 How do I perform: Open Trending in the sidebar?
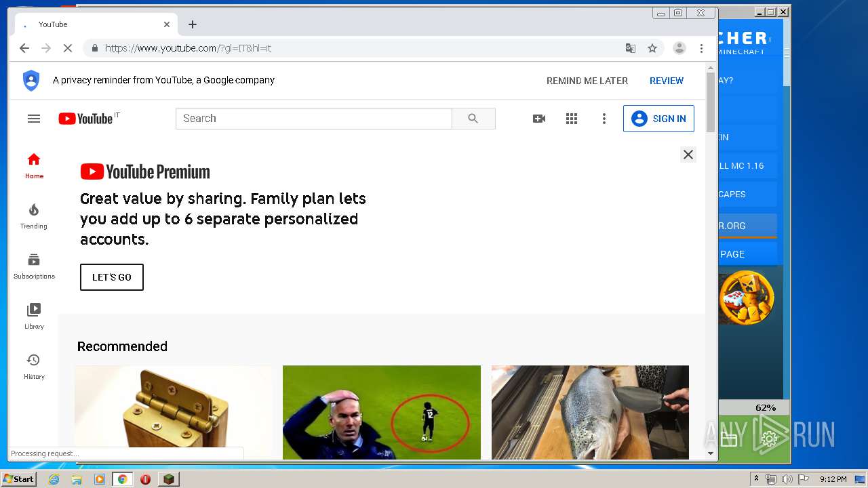coord(34,216)
